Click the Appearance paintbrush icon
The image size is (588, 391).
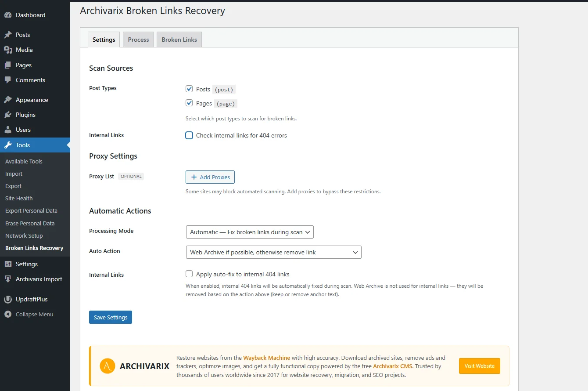[8, 100]
